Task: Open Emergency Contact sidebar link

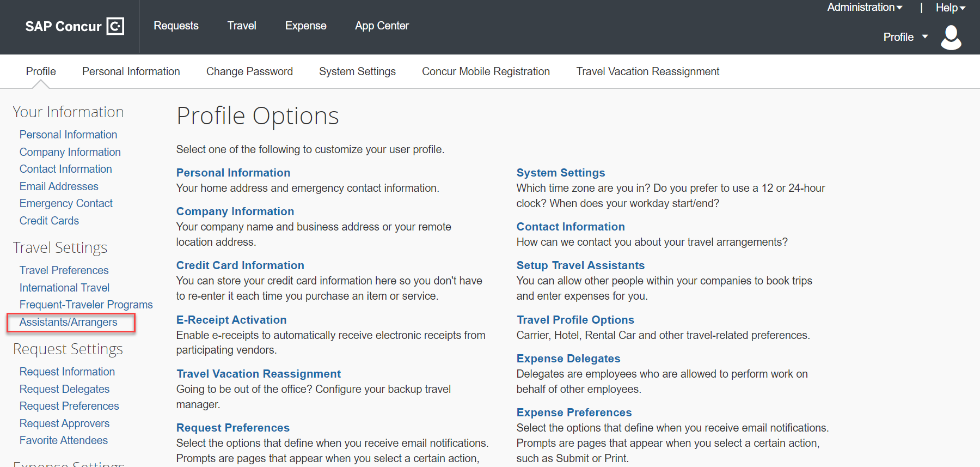Action: (66, 203)
